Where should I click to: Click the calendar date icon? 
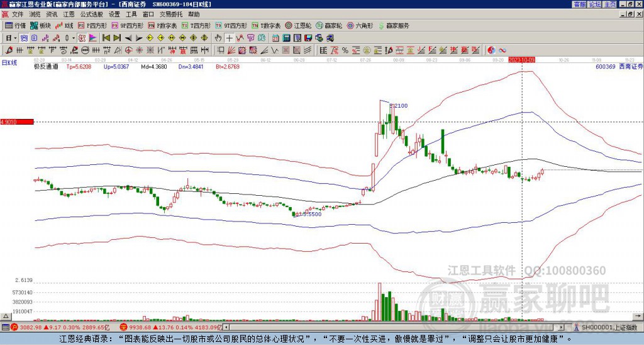[275, 38]
